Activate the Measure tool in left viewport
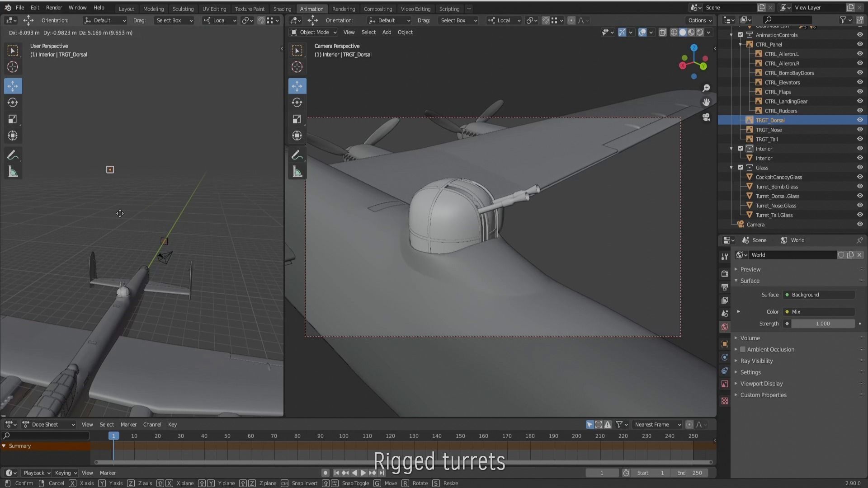 click(x=13, y=172)
